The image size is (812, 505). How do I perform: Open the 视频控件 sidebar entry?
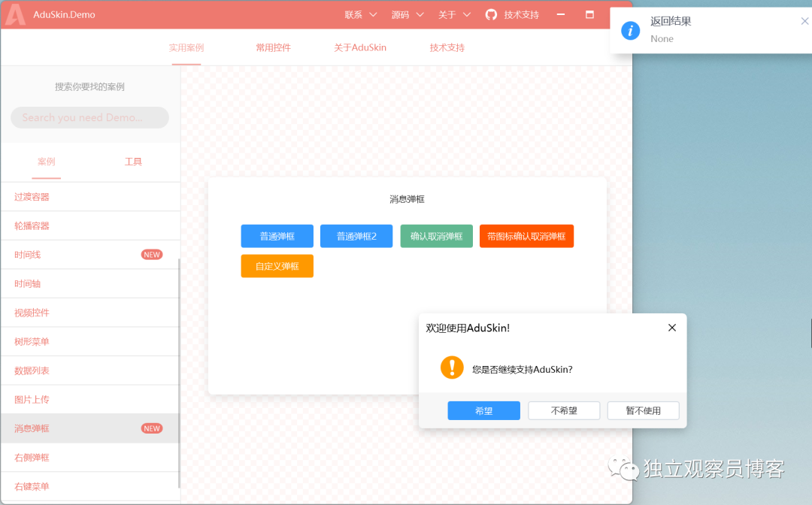(90, 313)
